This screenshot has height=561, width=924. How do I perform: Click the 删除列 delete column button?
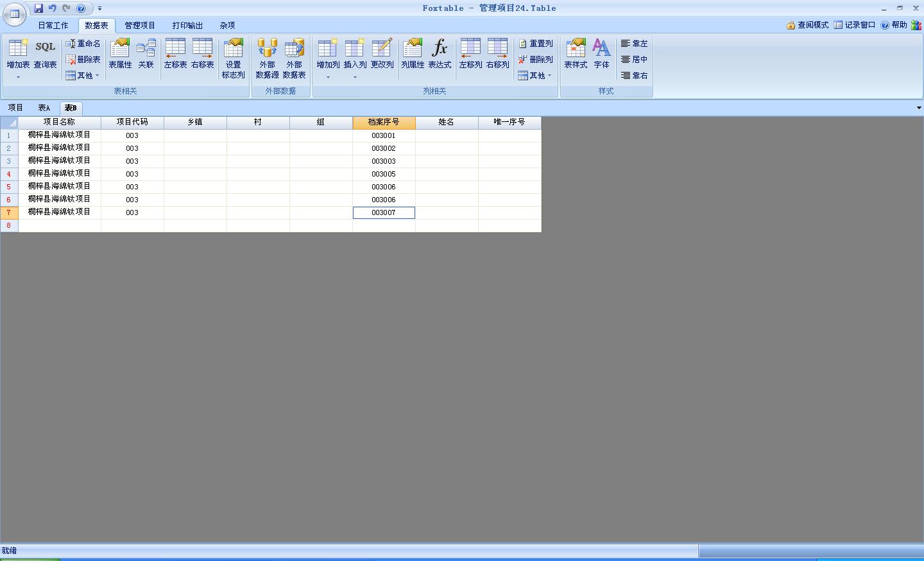[x=535, y=60]
